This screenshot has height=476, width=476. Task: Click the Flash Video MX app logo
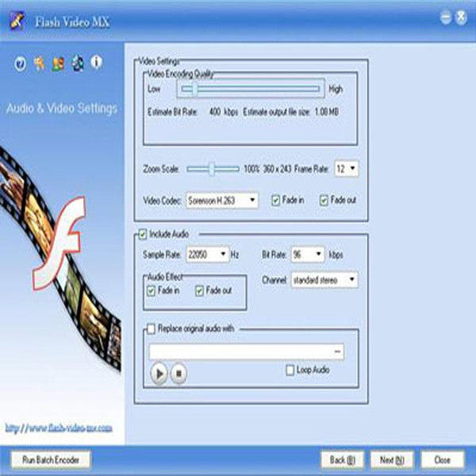[17, 21]
